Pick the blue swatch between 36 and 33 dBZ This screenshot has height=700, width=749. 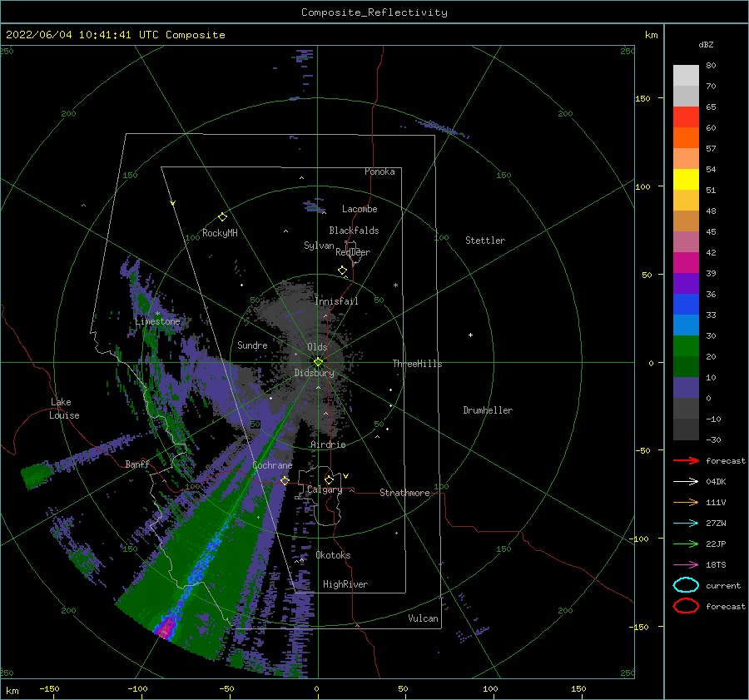[x=686, y=304]
